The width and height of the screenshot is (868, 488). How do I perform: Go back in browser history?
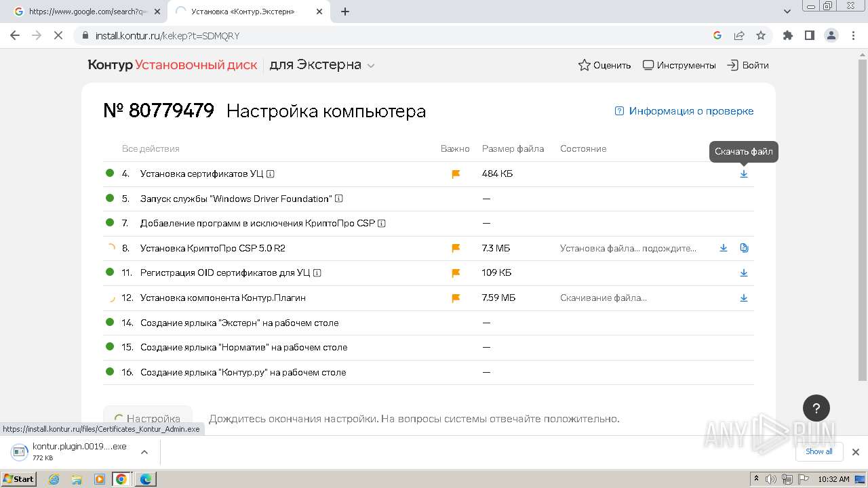15,35
